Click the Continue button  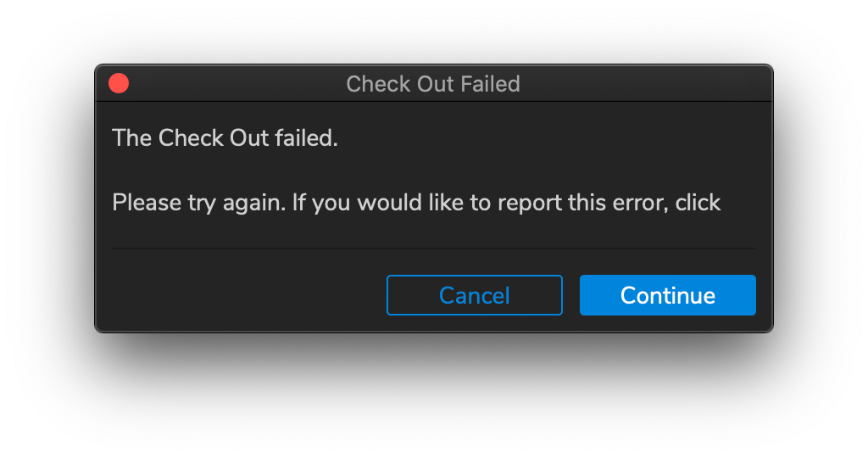coord(667,295)
